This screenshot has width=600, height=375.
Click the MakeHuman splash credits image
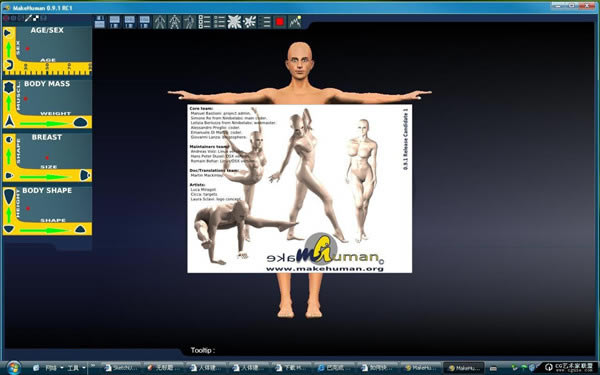(300, 189)
